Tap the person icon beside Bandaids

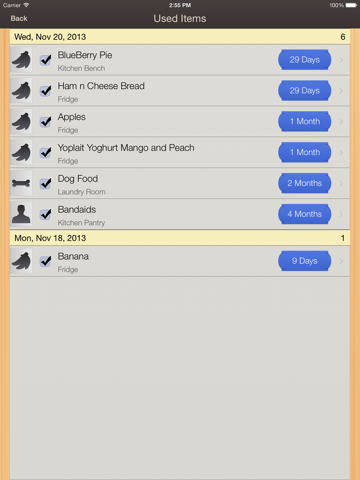click(x=21, y=214)
